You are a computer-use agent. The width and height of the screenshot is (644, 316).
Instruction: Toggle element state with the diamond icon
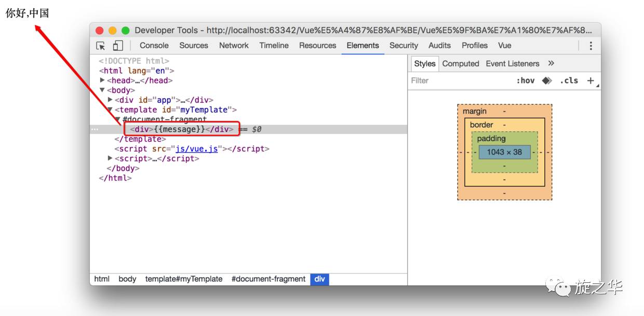click(x=546, y=80)
